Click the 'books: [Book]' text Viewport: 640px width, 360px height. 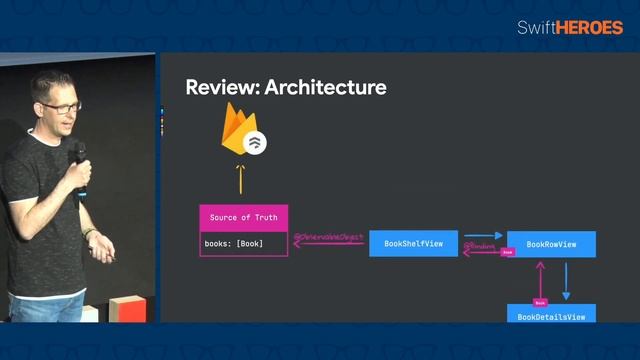click(x=234, y=244)
